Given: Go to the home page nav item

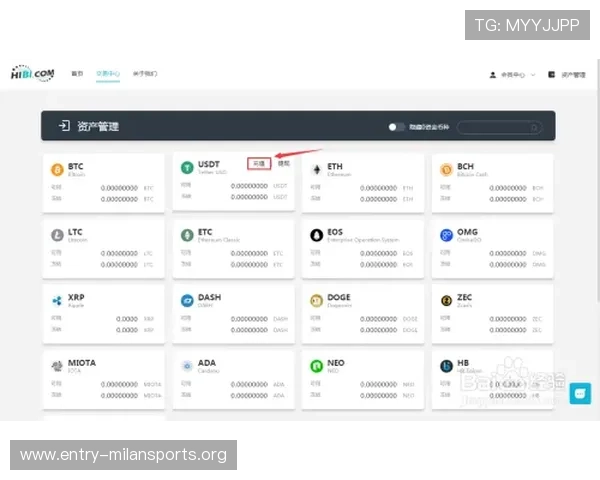Looking at the screenshot, I should pos(77,74).
